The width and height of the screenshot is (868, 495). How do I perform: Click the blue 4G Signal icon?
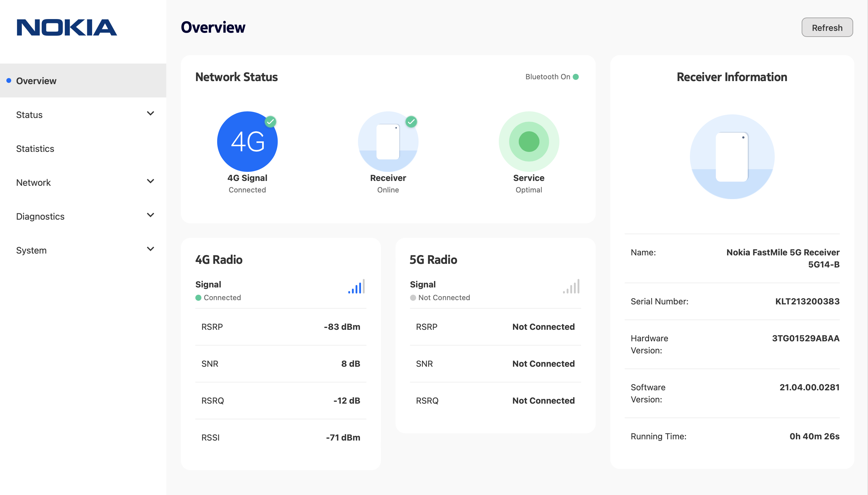coord(247,142)
